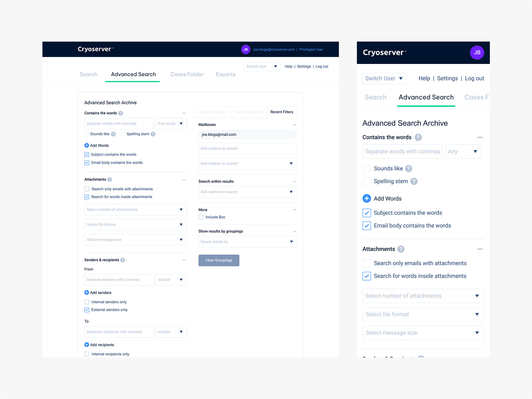Open desktop Select message size dropdown
The width and height of the screenshot is (532, 399).
click(x=135, y=240)
